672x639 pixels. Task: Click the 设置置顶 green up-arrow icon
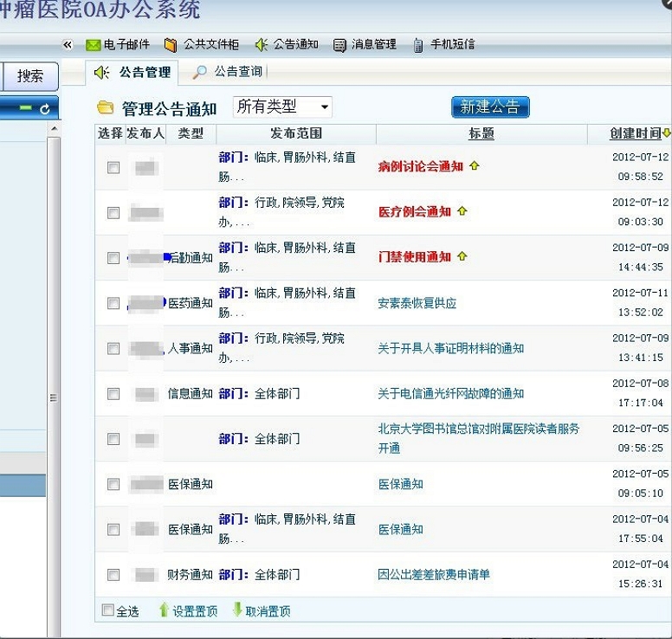click(164, 610)
